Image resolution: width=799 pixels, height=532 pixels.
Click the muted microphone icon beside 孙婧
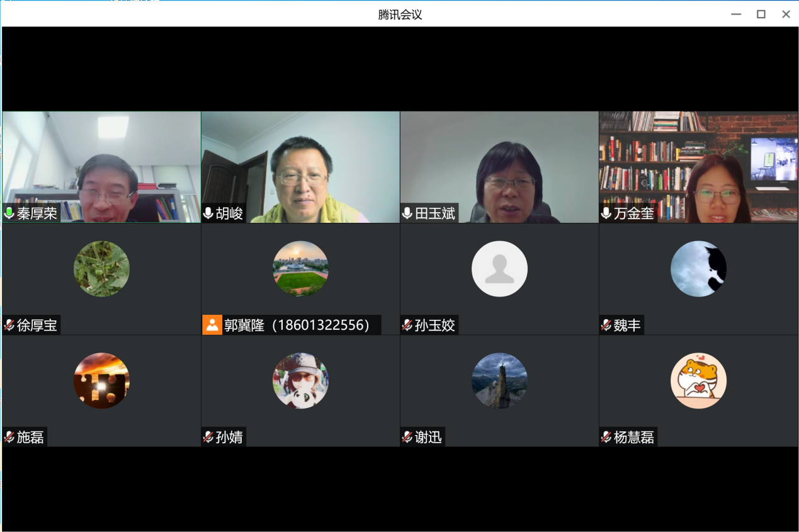click(x=208, y=437)
